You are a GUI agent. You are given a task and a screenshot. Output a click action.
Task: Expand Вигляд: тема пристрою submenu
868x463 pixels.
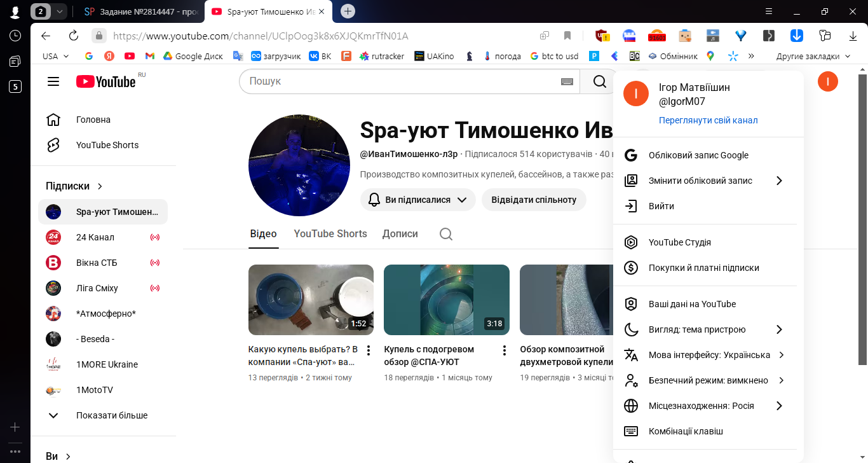[x=705, y=329]
